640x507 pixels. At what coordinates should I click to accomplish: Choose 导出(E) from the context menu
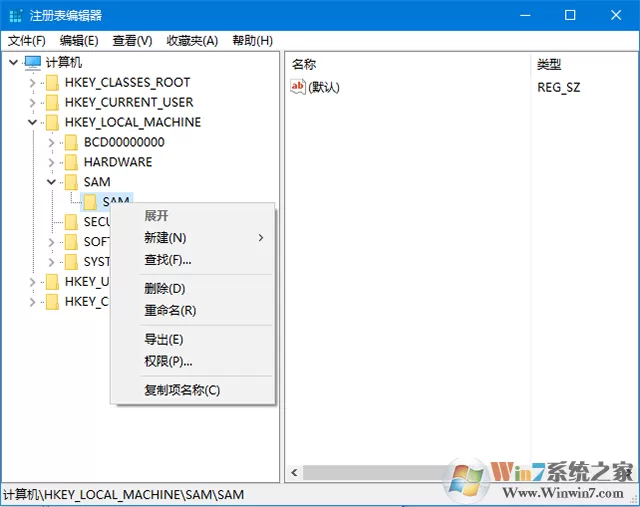(x=164, y=340)
